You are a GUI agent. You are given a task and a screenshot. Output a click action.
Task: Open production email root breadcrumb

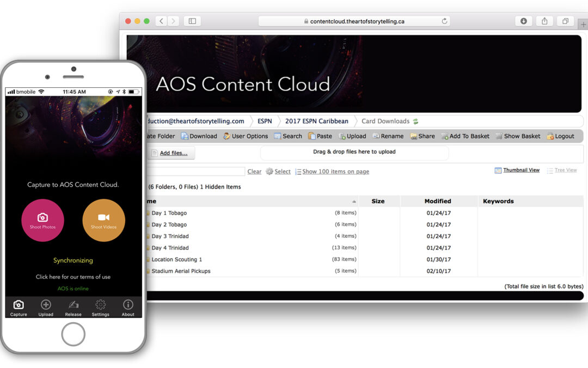pos(195,121)
